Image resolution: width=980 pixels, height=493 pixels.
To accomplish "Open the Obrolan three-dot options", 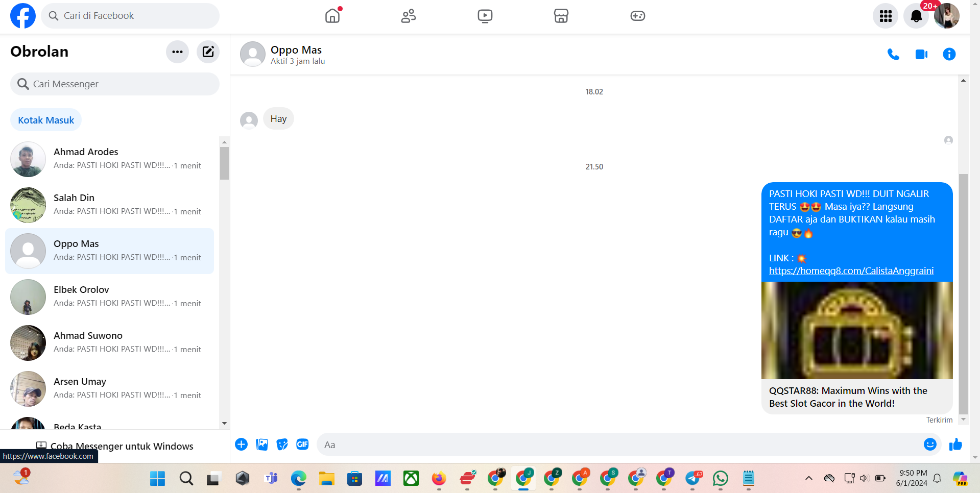I will [x=177, y=52].
